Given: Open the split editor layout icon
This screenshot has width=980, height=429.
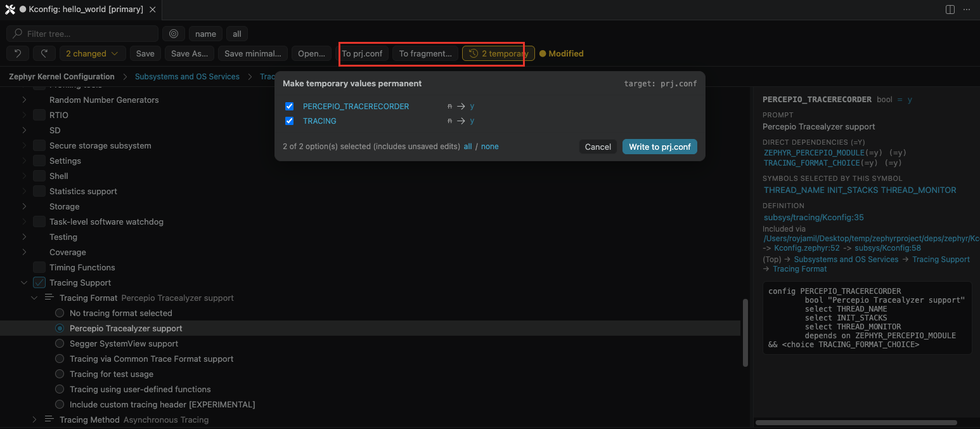Looking at the screenshot, I should (x=950, y=10).
